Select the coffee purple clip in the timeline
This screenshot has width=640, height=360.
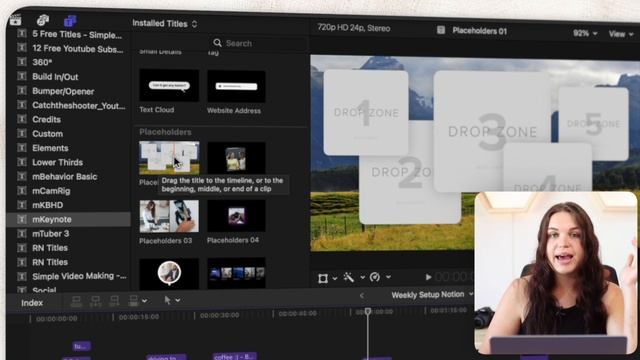234,356
